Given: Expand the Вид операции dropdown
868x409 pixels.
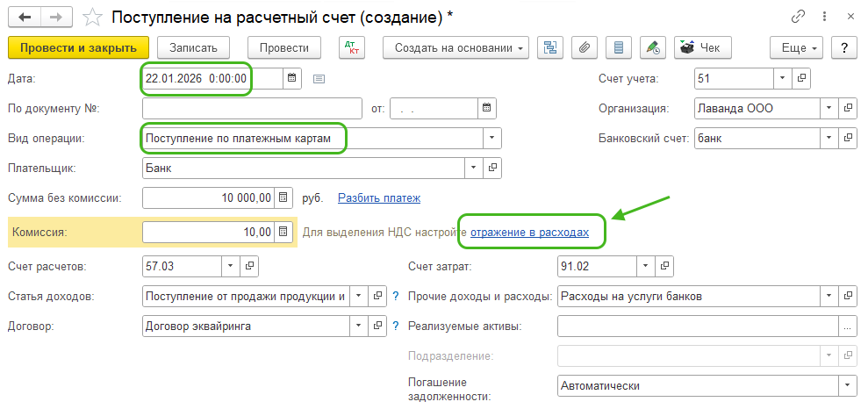Looking at the screenshot, I should [491, 138].
